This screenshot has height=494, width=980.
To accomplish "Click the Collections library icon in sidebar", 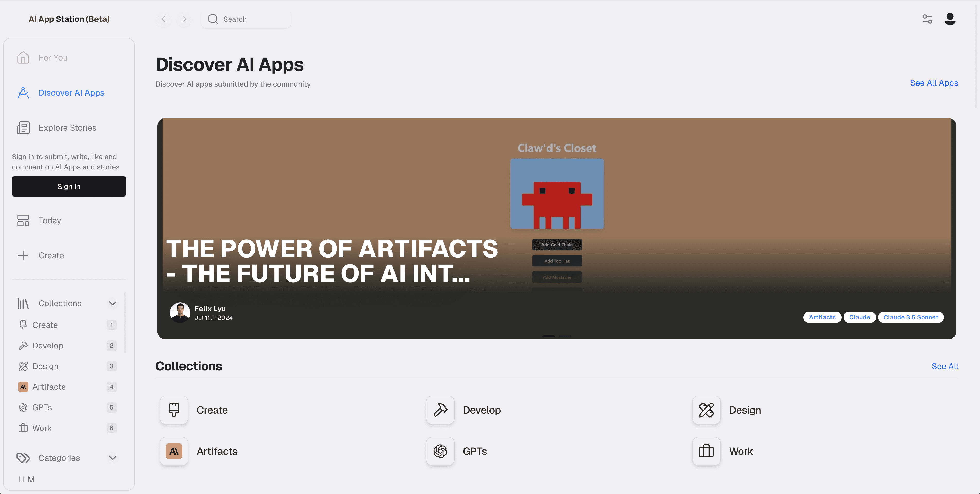I will (x=23, y=303).
